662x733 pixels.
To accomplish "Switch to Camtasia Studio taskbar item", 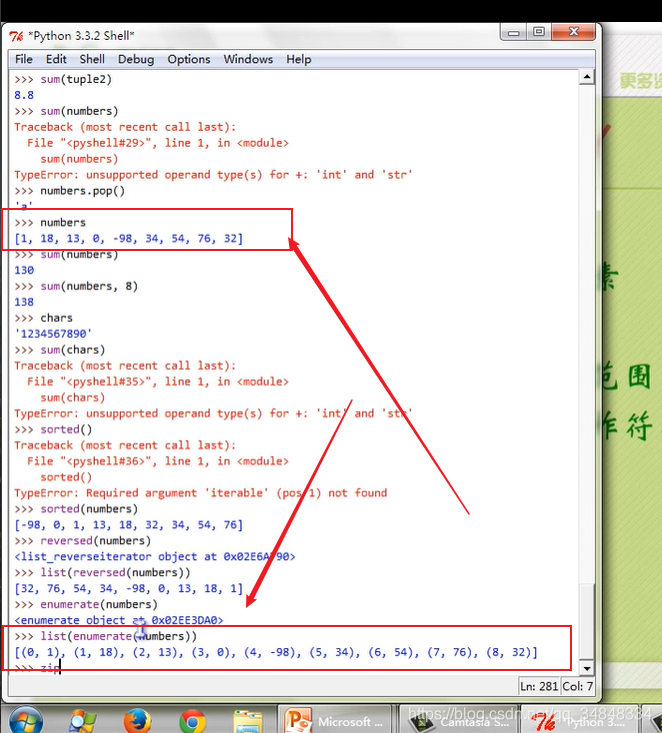I will tap(458, 721).
